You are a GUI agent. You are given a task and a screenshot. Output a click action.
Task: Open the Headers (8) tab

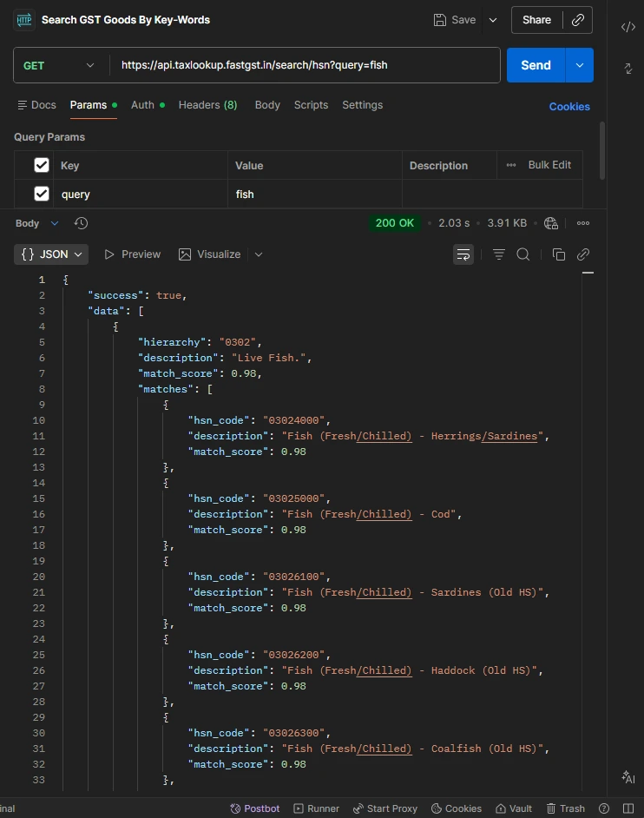[x=207, y=105]
